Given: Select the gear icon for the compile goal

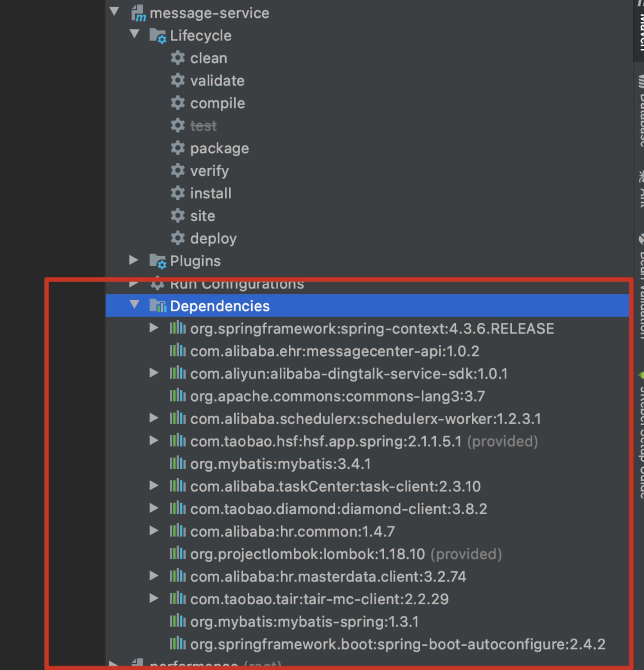Looking at the screenshot, I should tap(178, 103).
